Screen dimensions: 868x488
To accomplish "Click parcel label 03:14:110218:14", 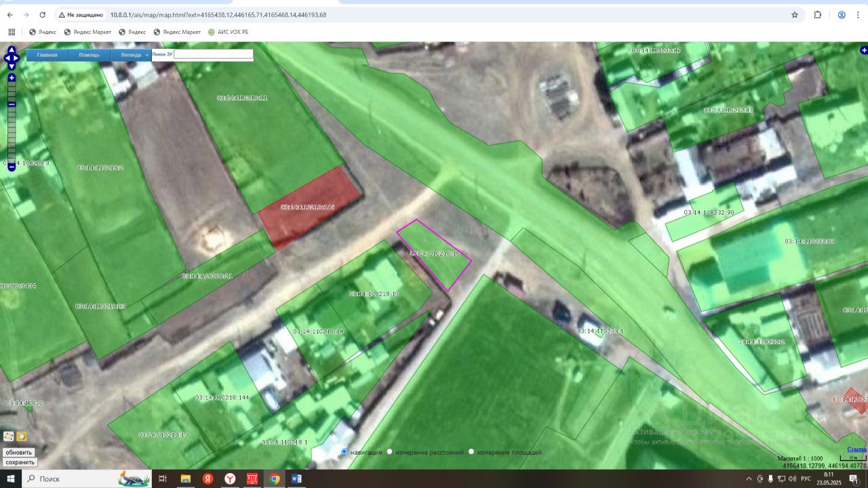I will (318, 331).
